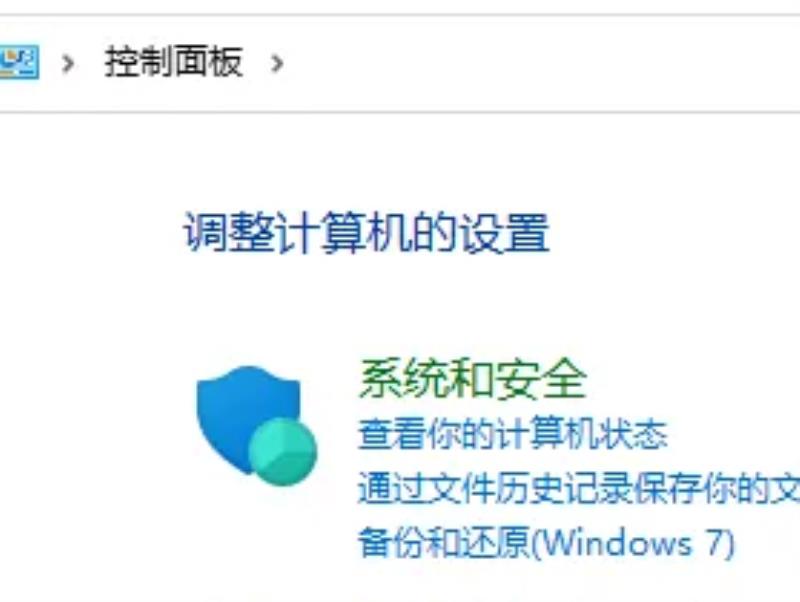The height and width of the screenshot is (602, 800).
Task: Select the green 系统和安全 title
Action: coord(472,378)
